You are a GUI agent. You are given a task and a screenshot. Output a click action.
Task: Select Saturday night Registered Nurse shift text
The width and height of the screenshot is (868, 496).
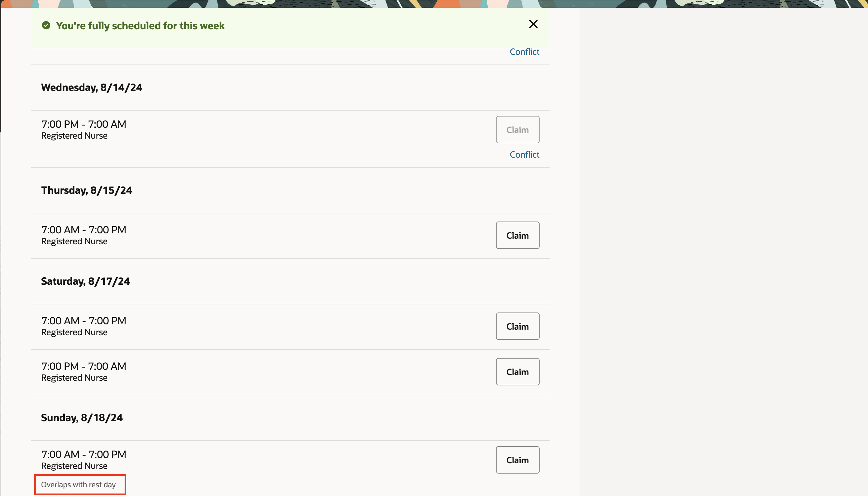coord(74,378)
